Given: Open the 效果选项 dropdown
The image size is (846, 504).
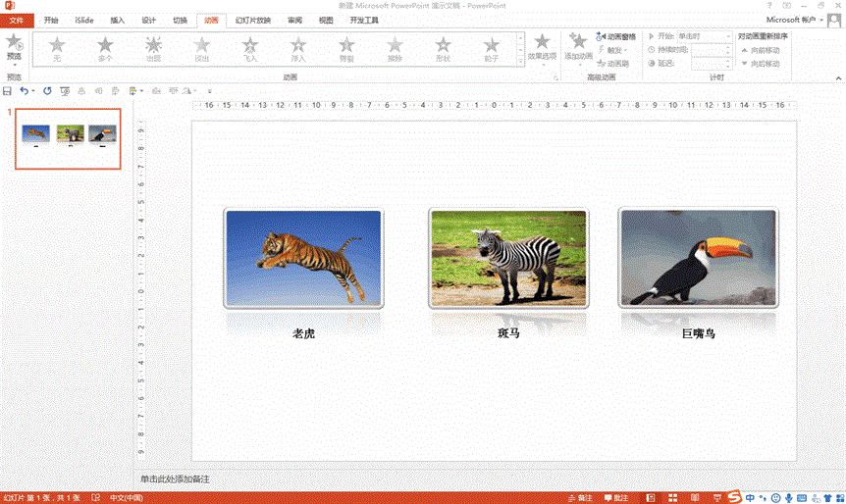Looking at the screenshot, I should pos(542,48).
